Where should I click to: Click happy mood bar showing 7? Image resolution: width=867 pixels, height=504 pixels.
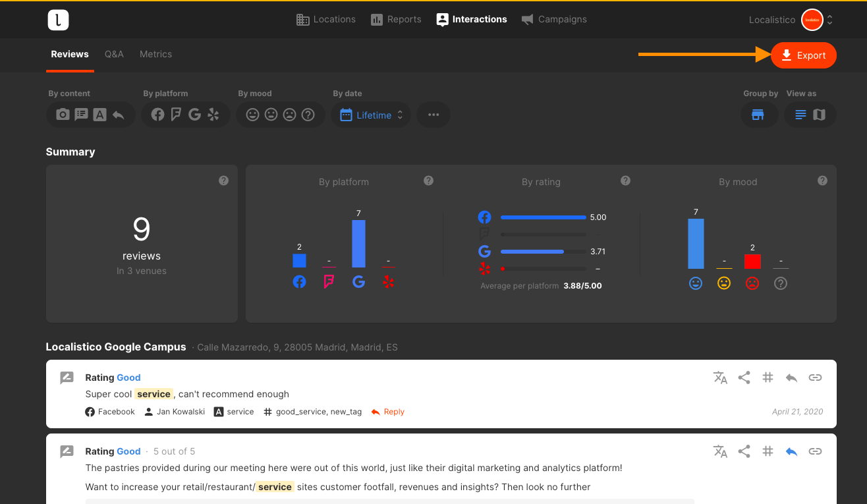696,244
